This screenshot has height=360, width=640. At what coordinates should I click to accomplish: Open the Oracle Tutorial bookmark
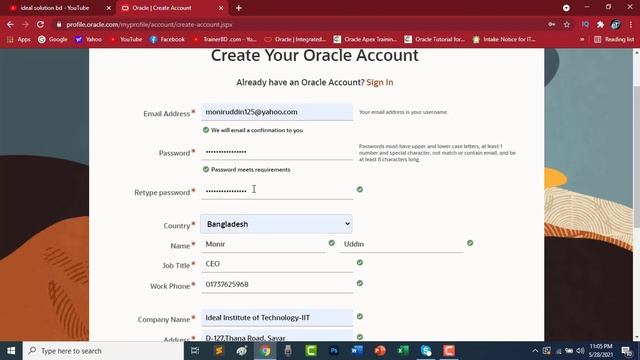[435, 39]
